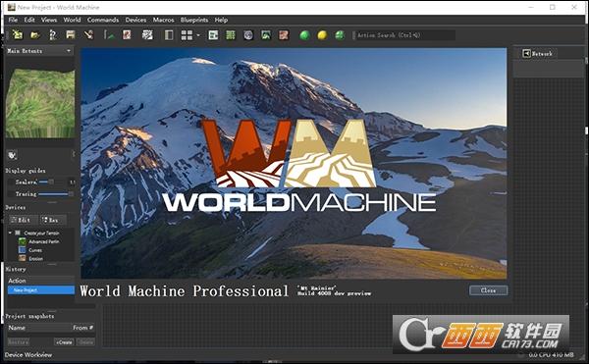Click the Save floppy disk icon
The image size is (589, 364).
71,35
